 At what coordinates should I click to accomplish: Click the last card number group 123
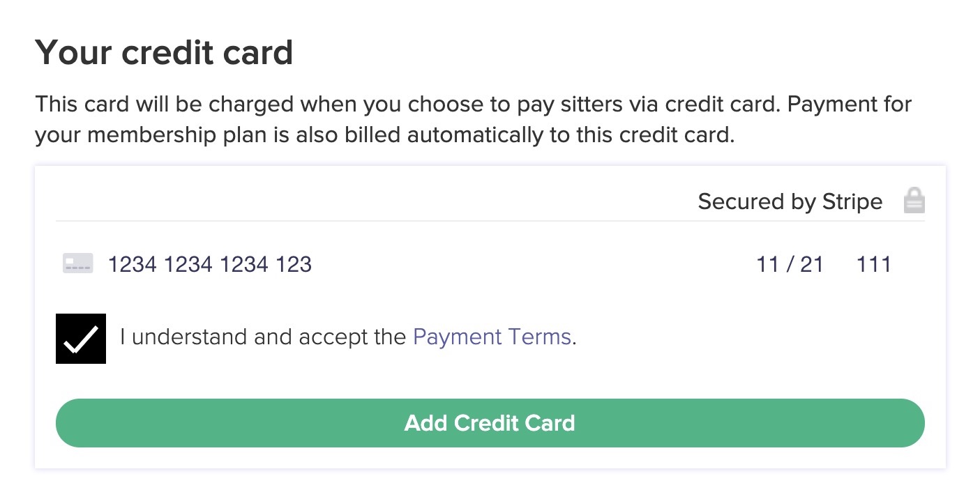click(293, 264)
